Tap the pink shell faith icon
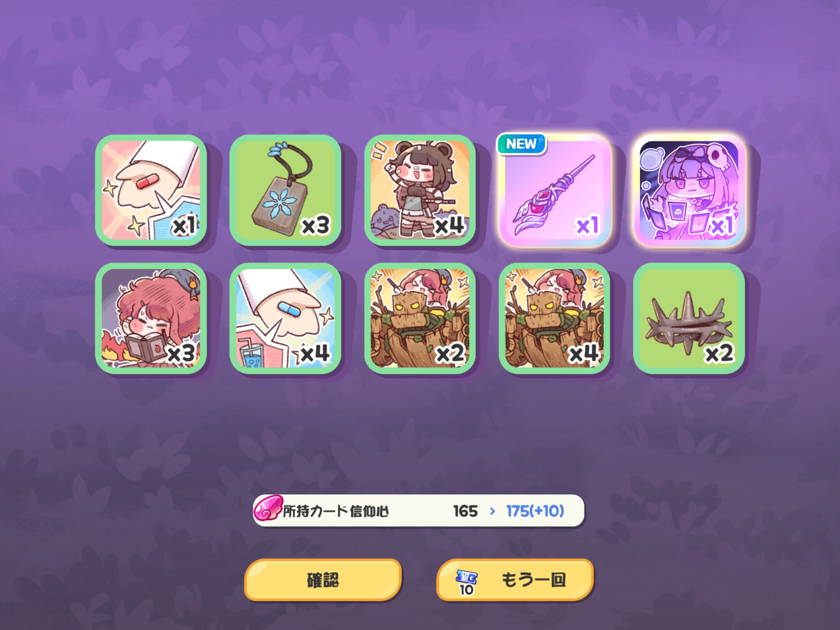This screenshot has width=840, height=630. 268,508
